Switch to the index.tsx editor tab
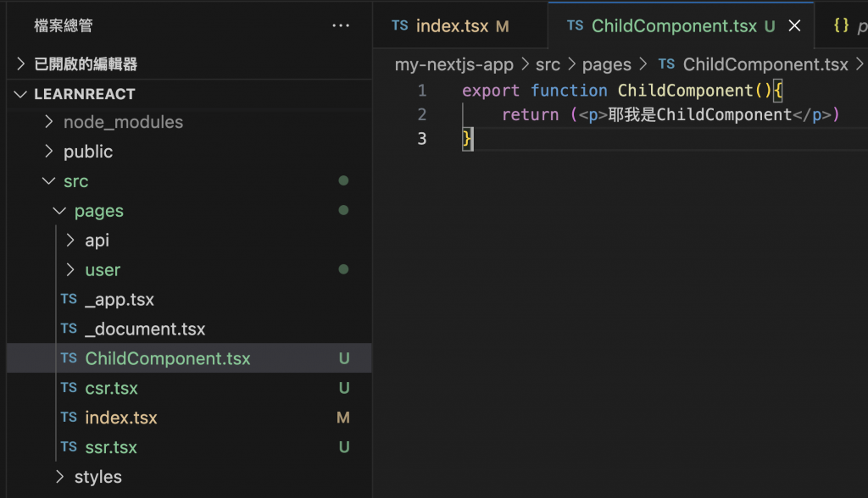Viewport: 868px width, 498px height. coord(452,26)
